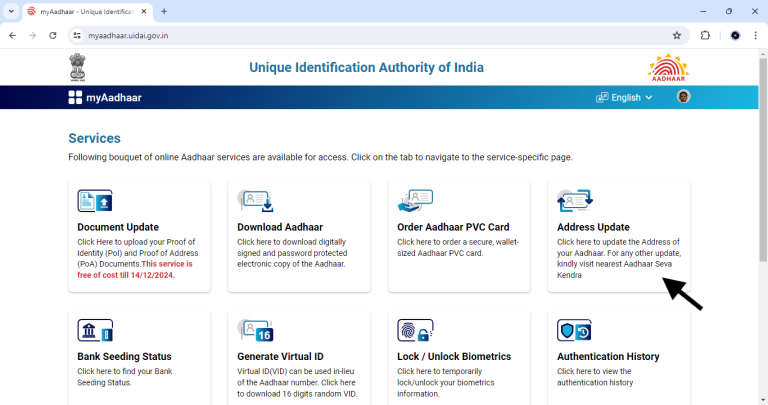Click the Download Aadhaar card icon
Screen dimensions: 768x405
pos(255,201)
